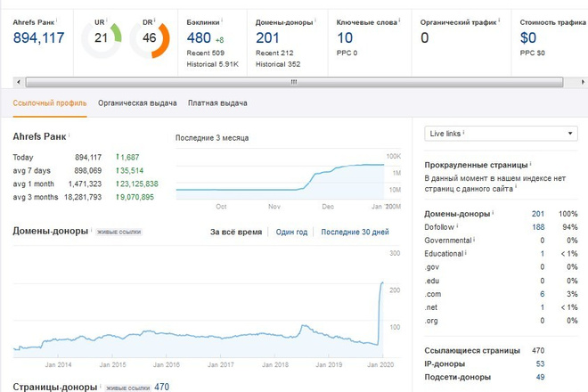Viewport: 588px width, 392px height.
Task: Select the Ссылочный профиль tab
Action: click(x=50, y=103)
